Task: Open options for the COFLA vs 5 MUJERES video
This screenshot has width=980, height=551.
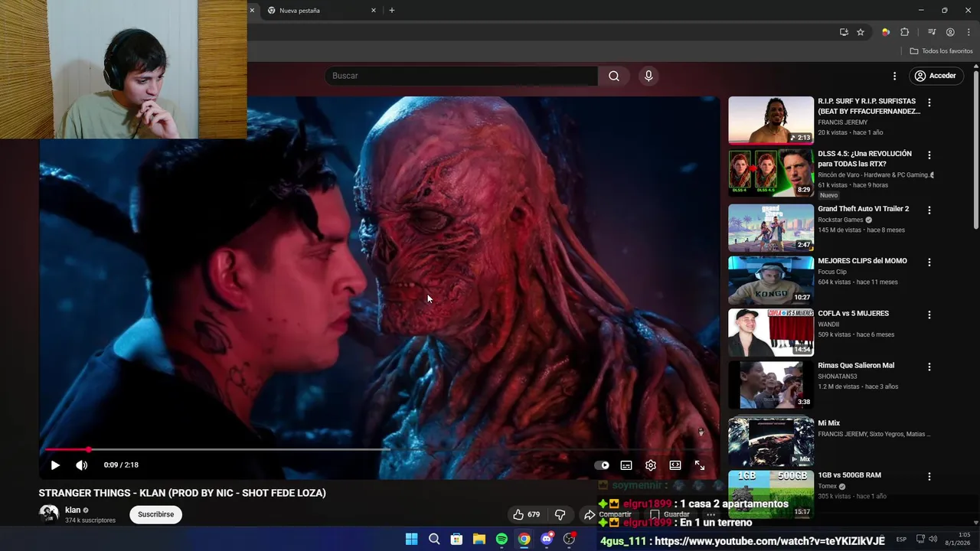Action: tap(929, 315)
